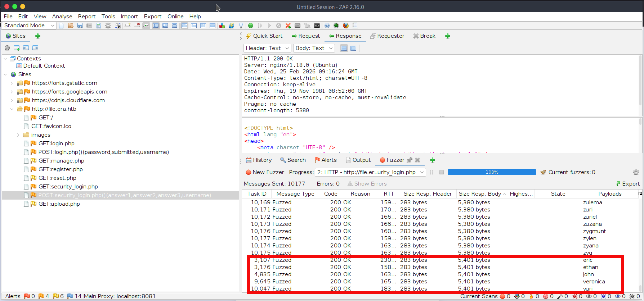Click the New Session toolbar icon
644x301 pixels.
[62, 26]
